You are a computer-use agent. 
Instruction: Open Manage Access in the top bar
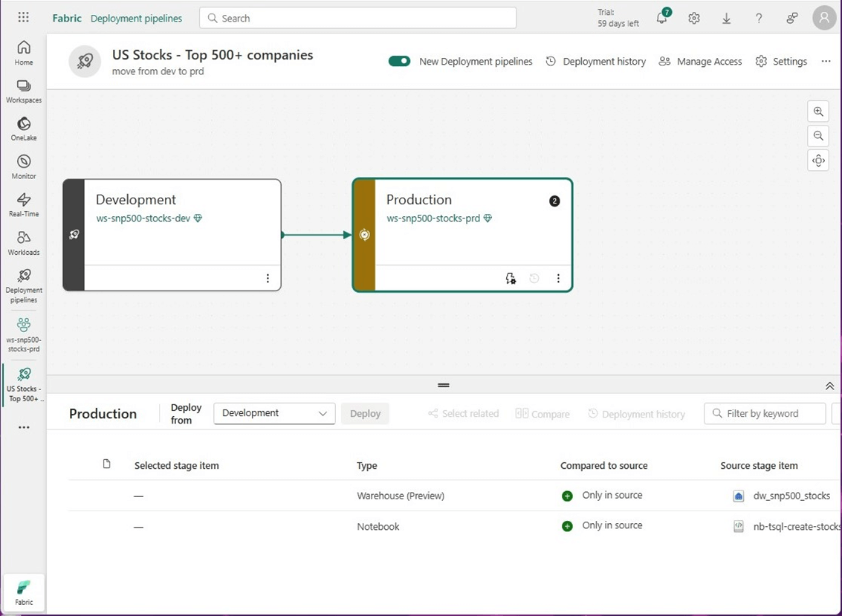pos(700,62)
